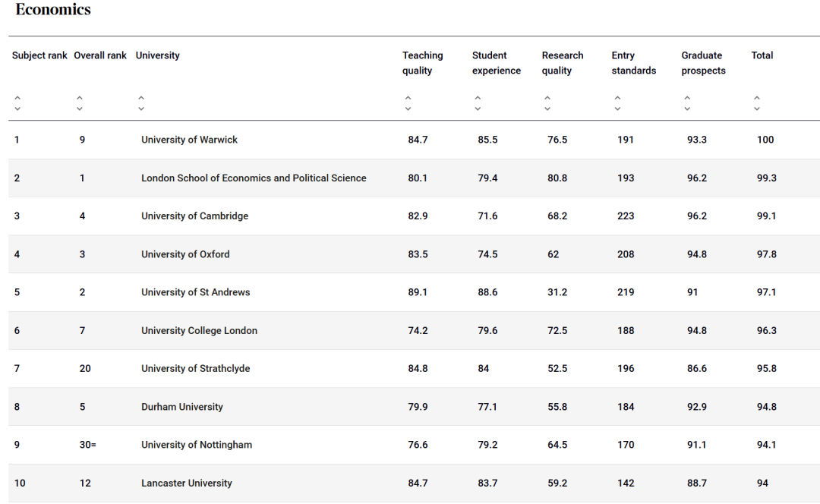Image resolution: width=820 pixels, height=504 pixels.
Task: Click Strathclyde's student experience 84
Action: 483,369
